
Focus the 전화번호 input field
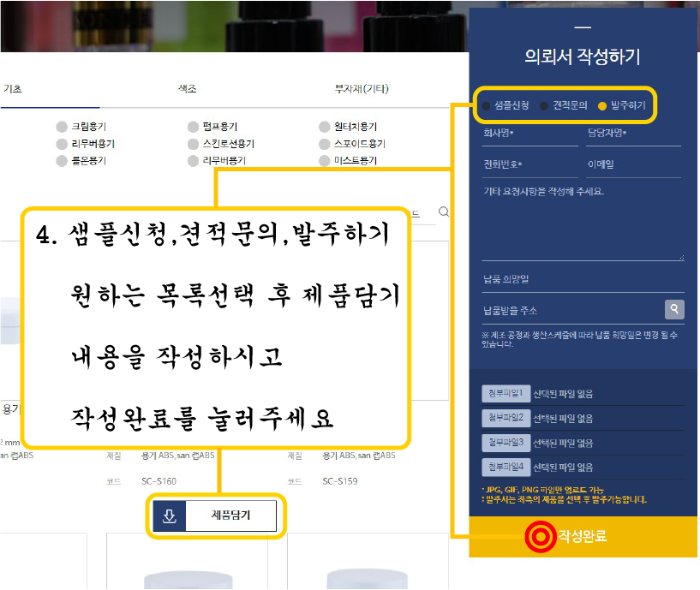[529, 165]
